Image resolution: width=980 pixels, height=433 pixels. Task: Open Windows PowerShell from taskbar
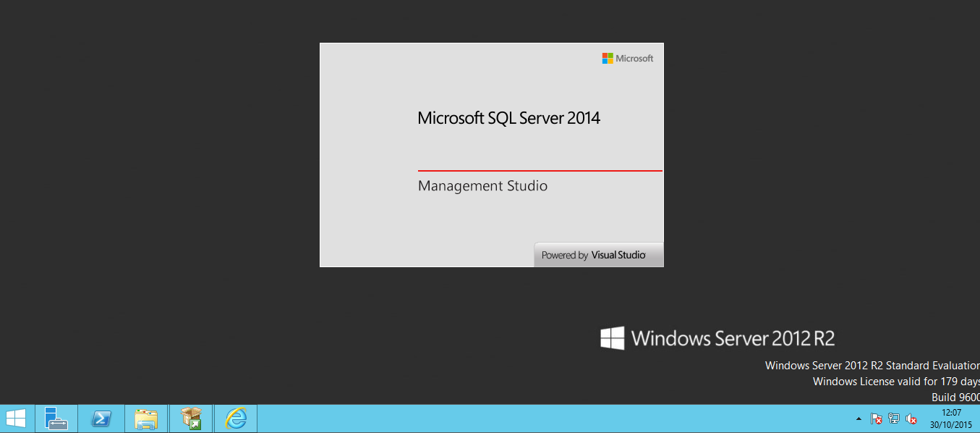(x=101, y=419)
